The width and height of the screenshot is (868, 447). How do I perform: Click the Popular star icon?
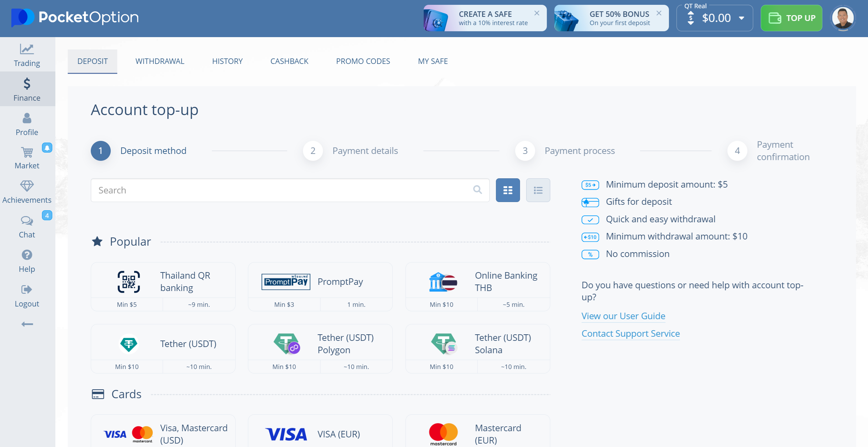tap(97, 242)
